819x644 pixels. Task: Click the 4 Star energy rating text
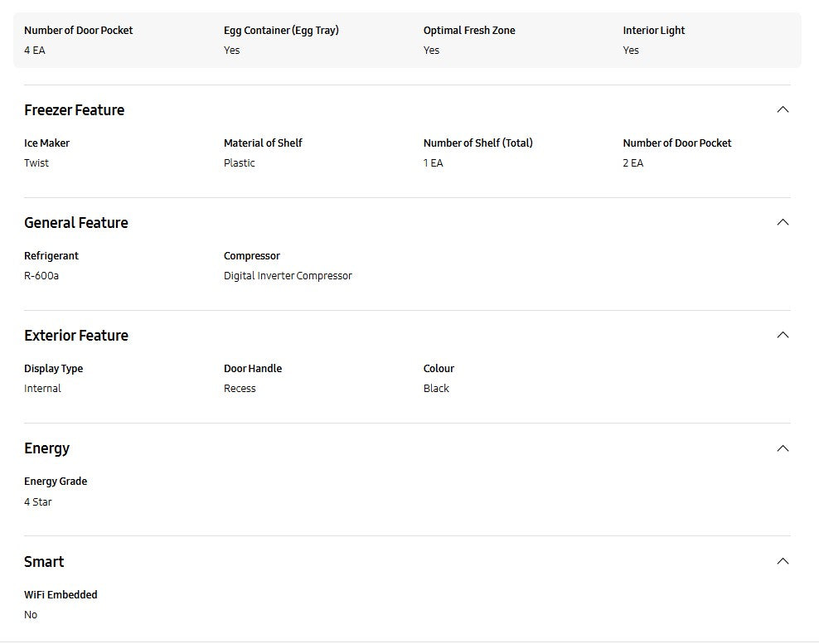click(38, 502)
